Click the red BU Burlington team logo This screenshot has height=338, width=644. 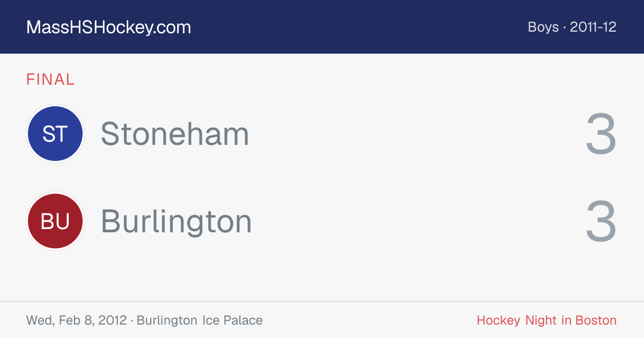(x=55, y=221)
